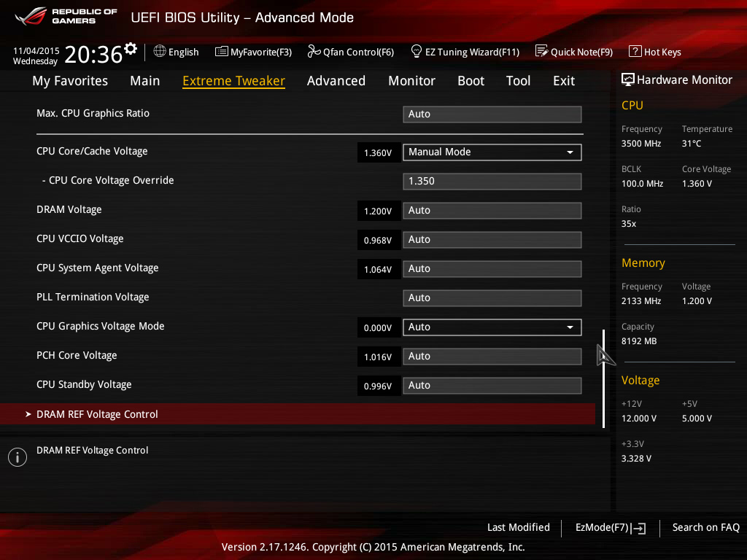Click the PCH Core Voltage Auto field

click(x=492, y=356)
